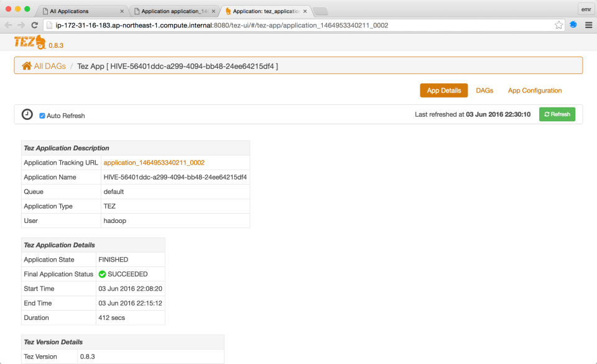Open the new tab button
This screenshot has width=597, height=364.
pos(320,11)
